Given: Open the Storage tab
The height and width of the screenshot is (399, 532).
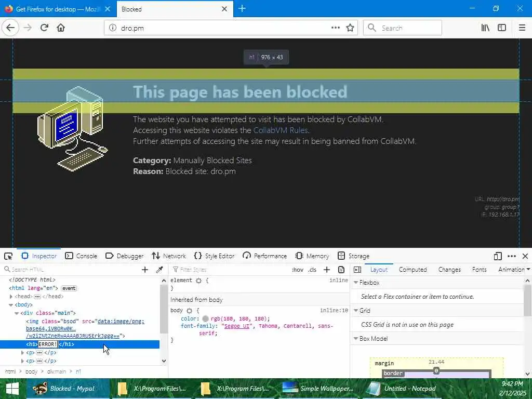Looking at the screenshot, I should [353, 256].
